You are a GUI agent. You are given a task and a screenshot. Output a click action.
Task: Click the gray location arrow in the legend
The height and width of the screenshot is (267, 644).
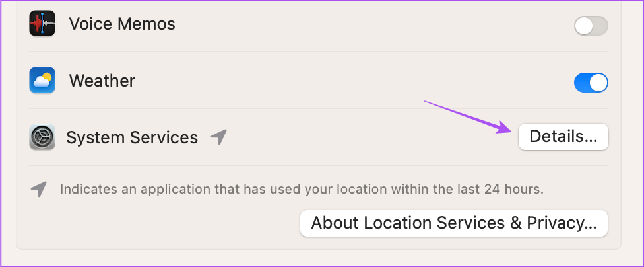pos(39,189)
